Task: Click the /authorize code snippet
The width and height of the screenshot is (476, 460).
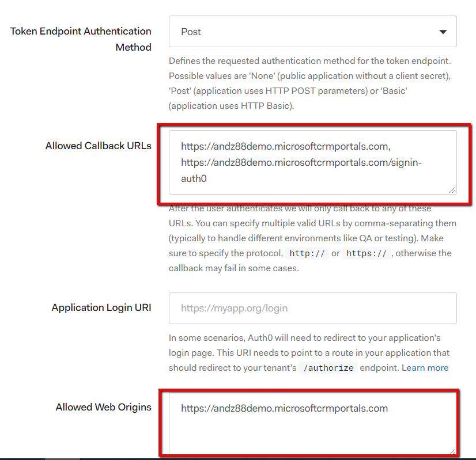Action: [x=328, y=368]
